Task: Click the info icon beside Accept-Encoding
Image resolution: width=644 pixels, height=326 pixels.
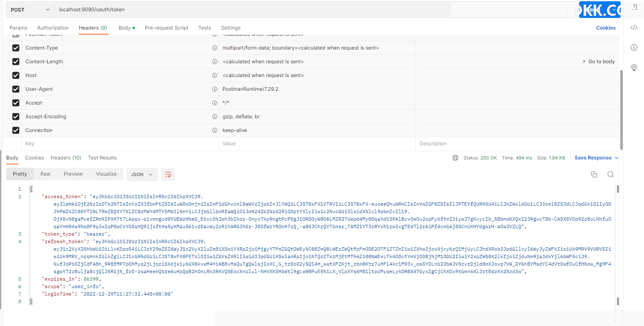Action: point(215,117)
